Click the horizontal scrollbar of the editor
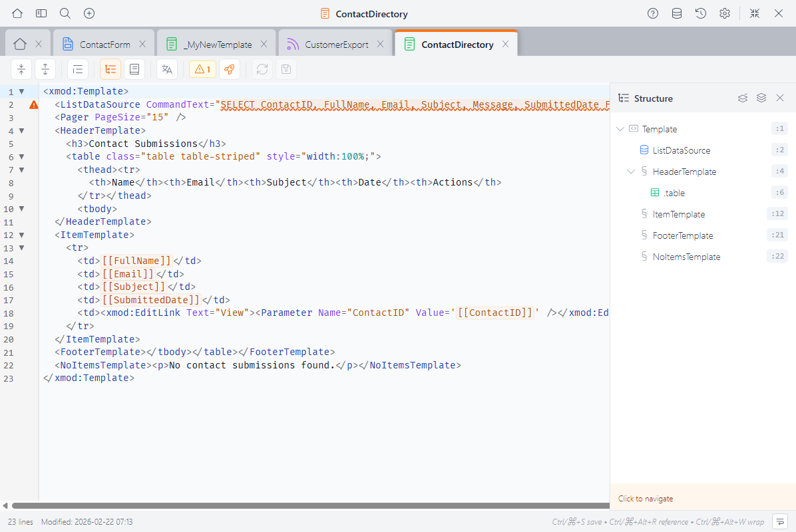The width and height of the screenshot is (796, 532). (311, 505)
